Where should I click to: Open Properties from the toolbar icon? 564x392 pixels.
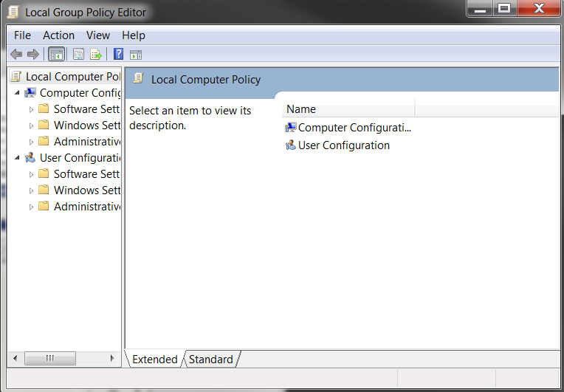(78, 54)
